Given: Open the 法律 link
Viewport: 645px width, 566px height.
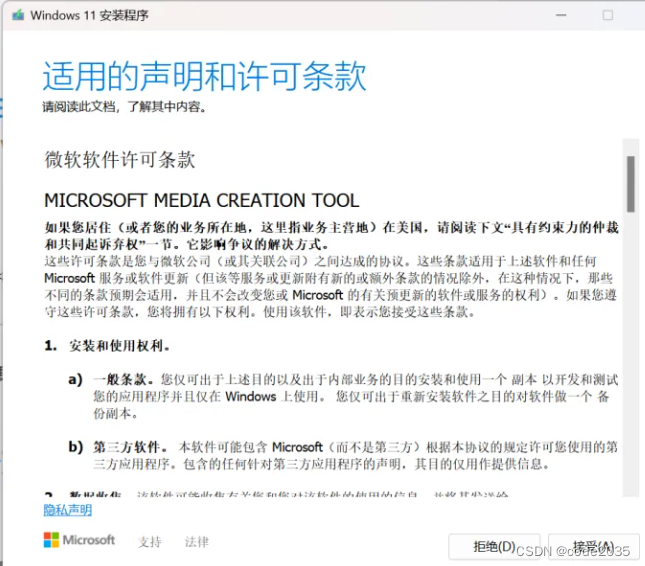Looking at the screenshot, I should (x=197, y=542).
